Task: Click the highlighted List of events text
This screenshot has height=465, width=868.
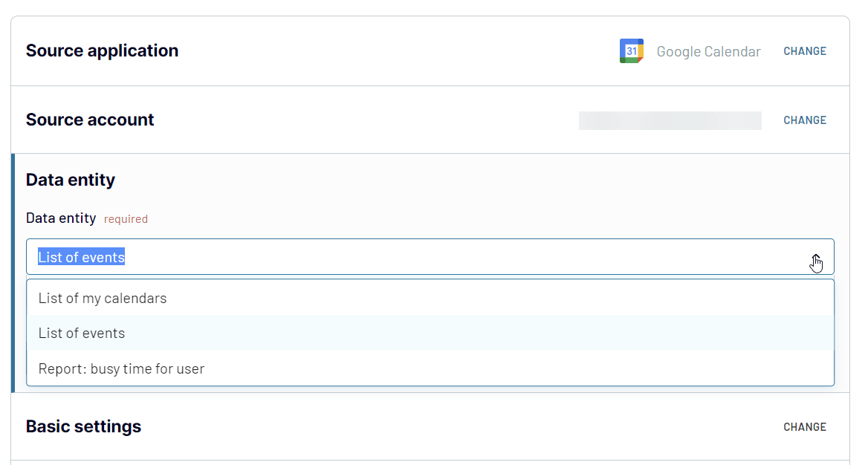Action: click(x=82, y=257)
